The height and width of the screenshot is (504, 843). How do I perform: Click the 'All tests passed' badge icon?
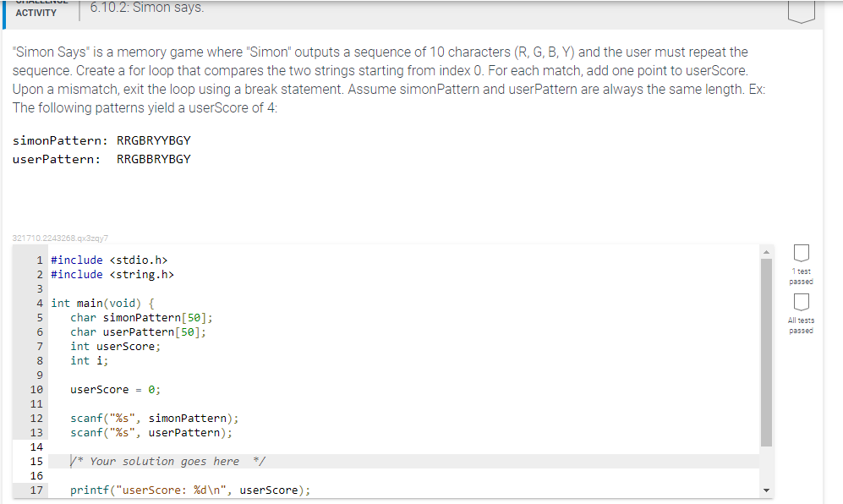point(801,302)
